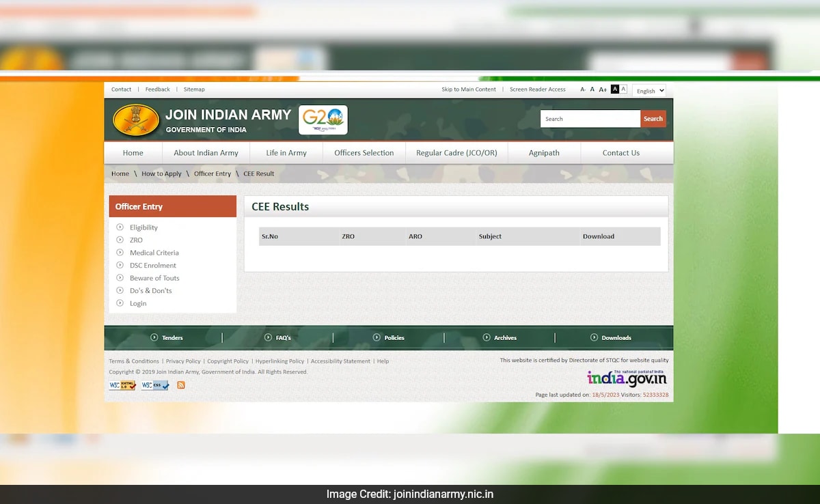820x504 pixels.
Task: Go to How to Apply breadcrumb
Action: (x=161, y=173)
